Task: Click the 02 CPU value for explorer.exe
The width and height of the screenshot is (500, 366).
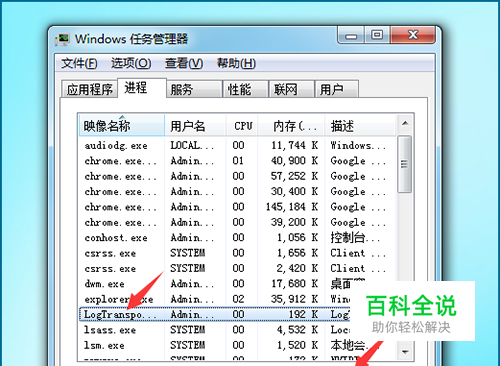Action: click(x=238, y=299)
